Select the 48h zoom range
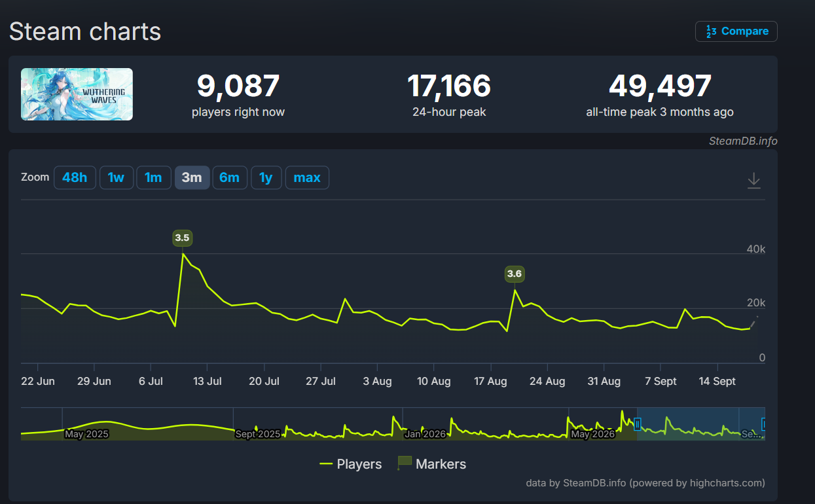This screenshot has width=815, height=504. click(x=75, y=177)
